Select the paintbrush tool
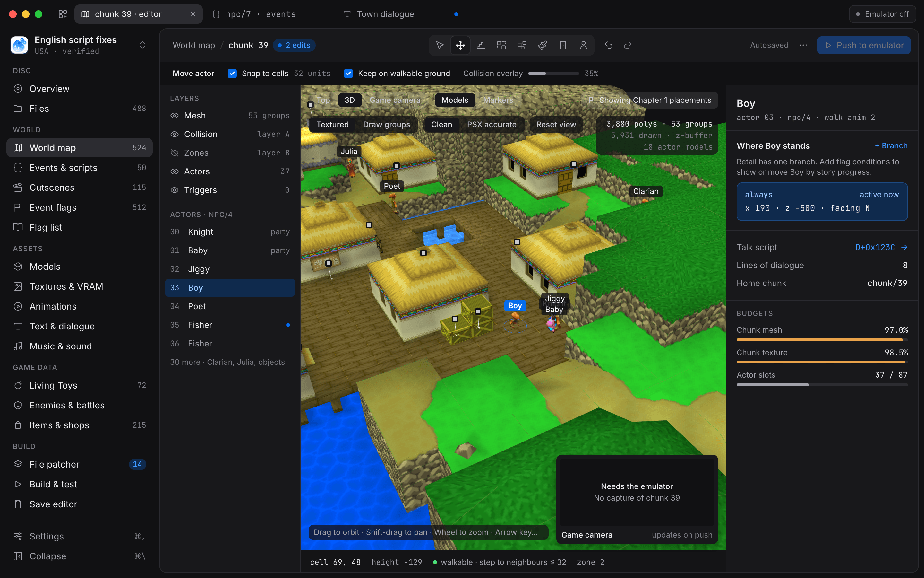 pyautogui.click(x=543, y=45)
